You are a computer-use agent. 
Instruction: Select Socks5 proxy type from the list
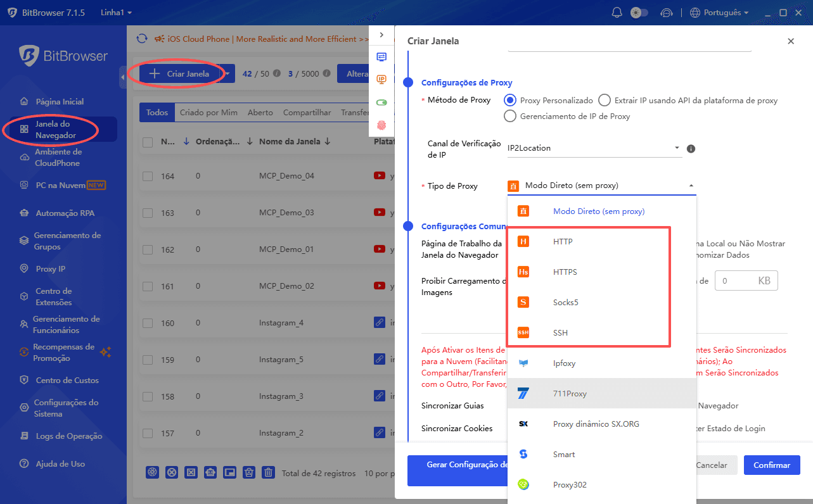602,303
